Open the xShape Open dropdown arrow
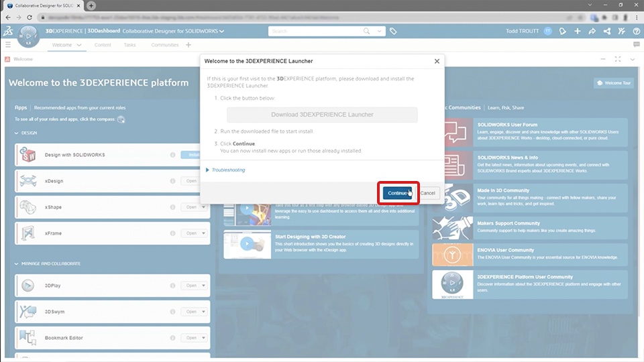The height and width of the screenshot is (362, 644). pyautogui.click(x=203, y=207)
